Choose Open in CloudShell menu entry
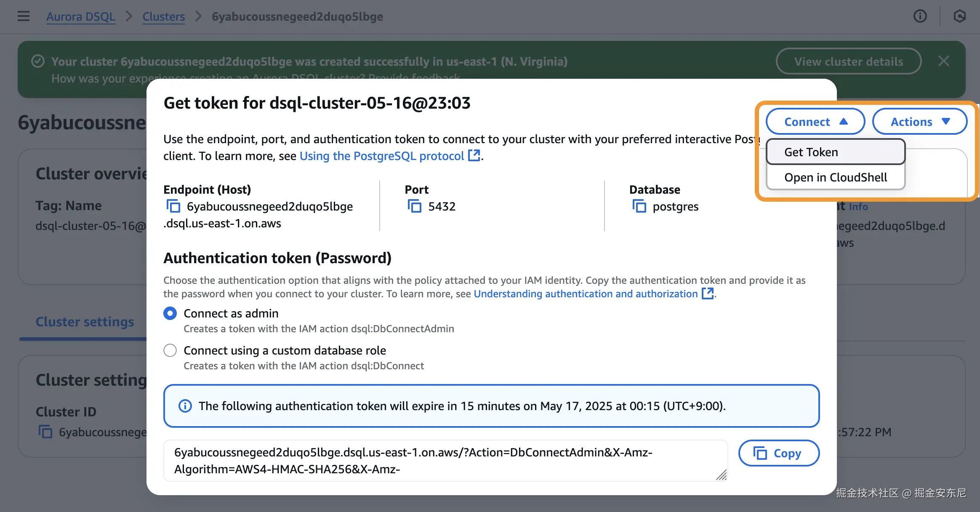980x512 pixels. coord(835,177)
